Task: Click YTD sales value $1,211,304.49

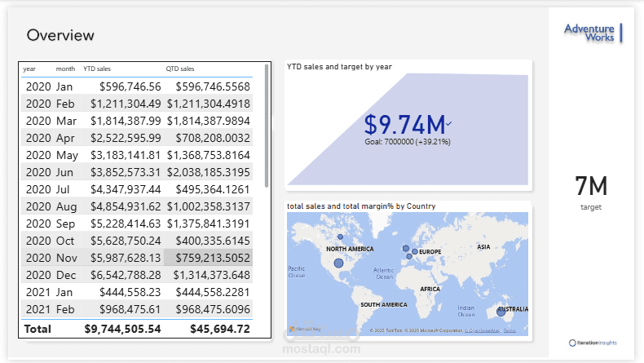Action: pos(126,104)
